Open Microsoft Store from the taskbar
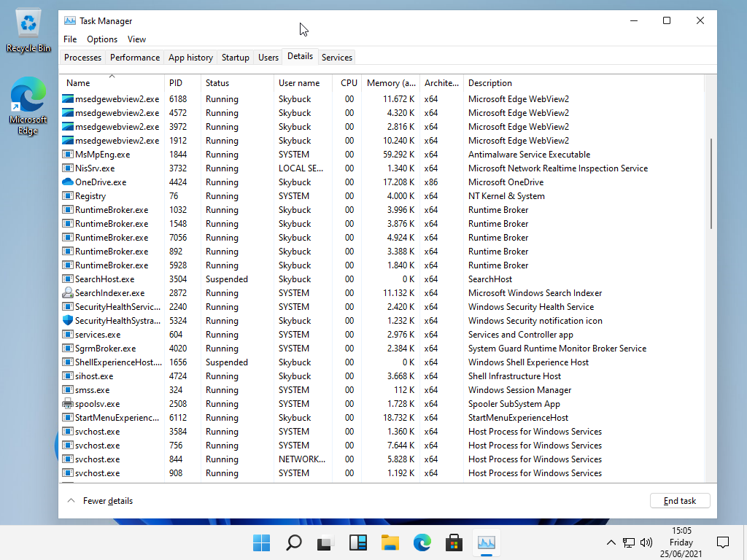The image size is (747, 560). [x=454, y=542]
